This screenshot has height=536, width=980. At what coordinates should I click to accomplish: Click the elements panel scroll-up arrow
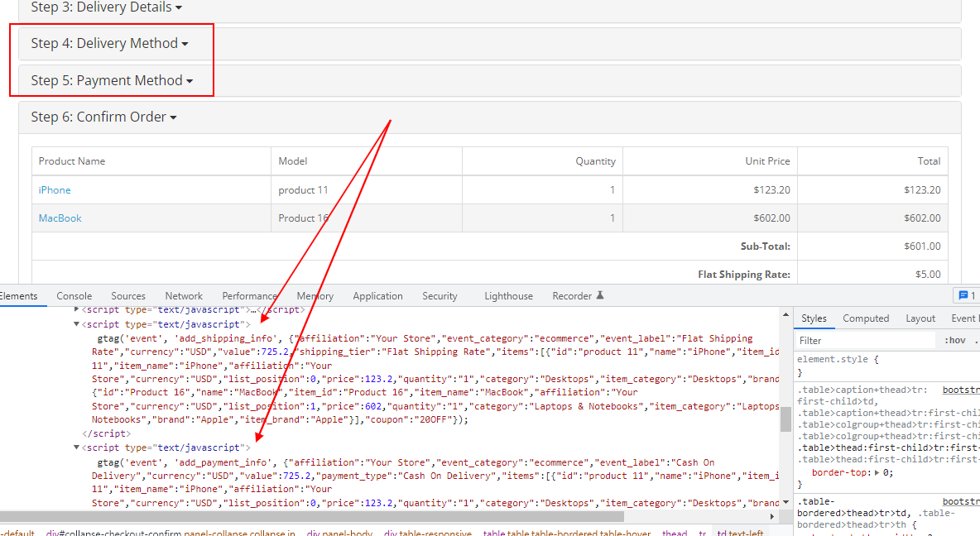[785, 314]
